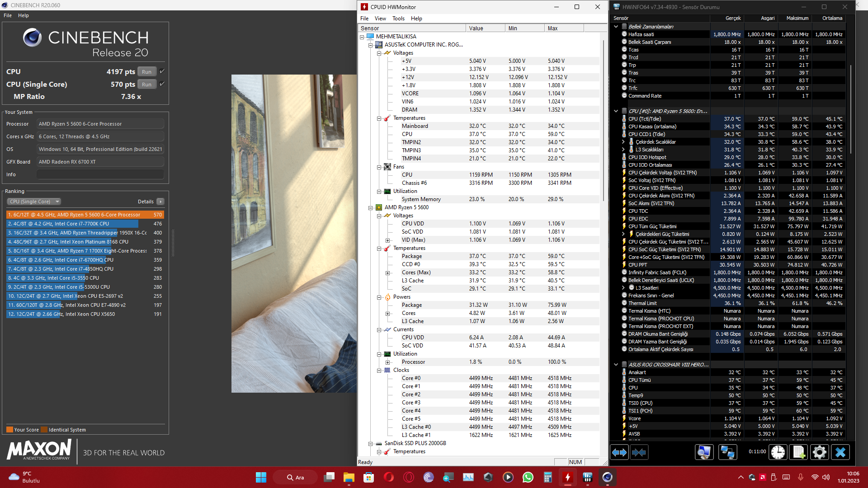This screenshot has width=868, height=488.
Task: Select the AMD Ryzen 5 5600 ranking entry
Action: click(85, 215)
